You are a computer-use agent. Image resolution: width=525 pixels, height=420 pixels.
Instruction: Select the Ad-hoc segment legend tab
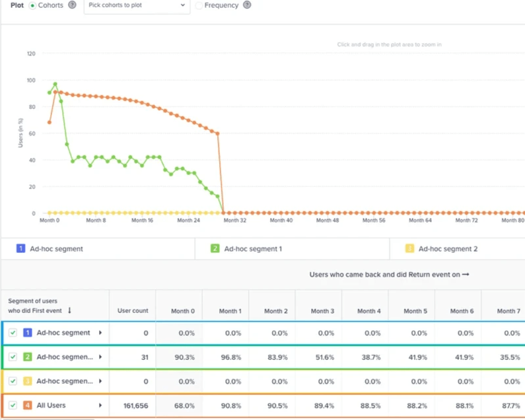(x=98, y=249)
